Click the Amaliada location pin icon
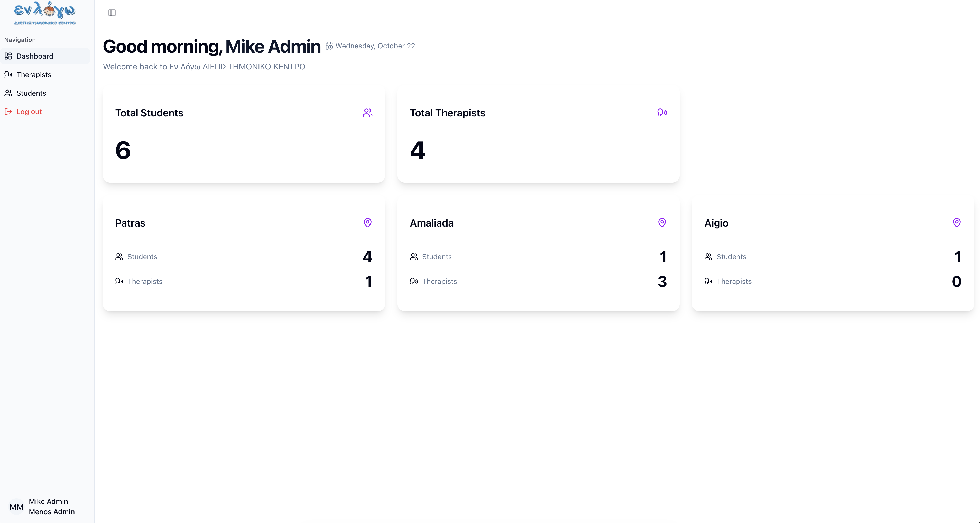This screenshot has width=980, height=523. point(662,223)
